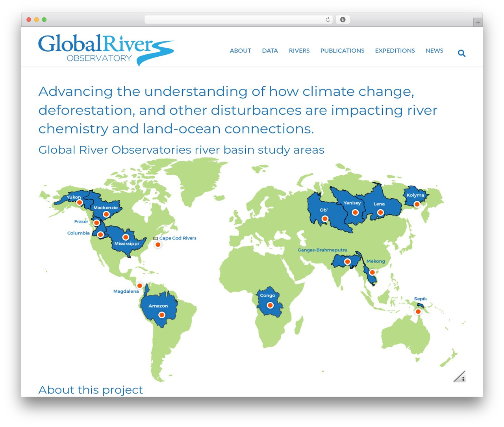Select the Ob' river marker

point(325,219)
